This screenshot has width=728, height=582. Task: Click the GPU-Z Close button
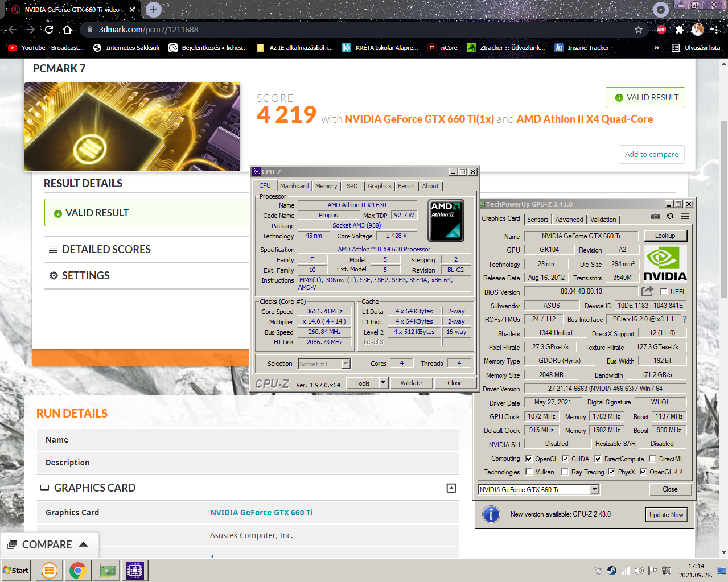tap(669, 489)
